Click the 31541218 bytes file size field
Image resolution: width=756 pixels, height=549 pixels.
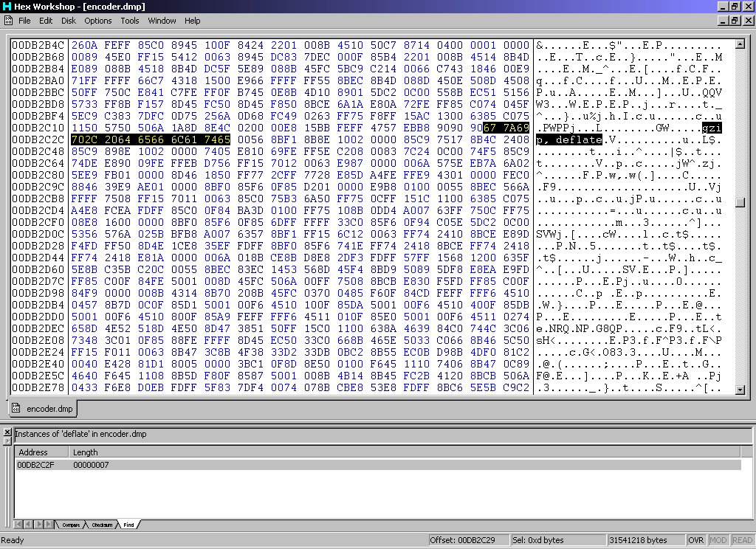(645, 540)
